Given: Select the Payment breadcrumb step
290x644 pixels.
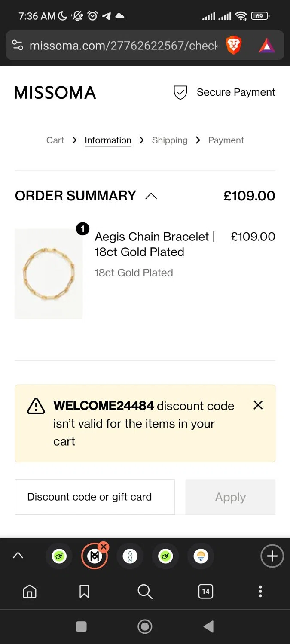Looking at the screenshot, I should pyautogui.click(x=226, y=140).
